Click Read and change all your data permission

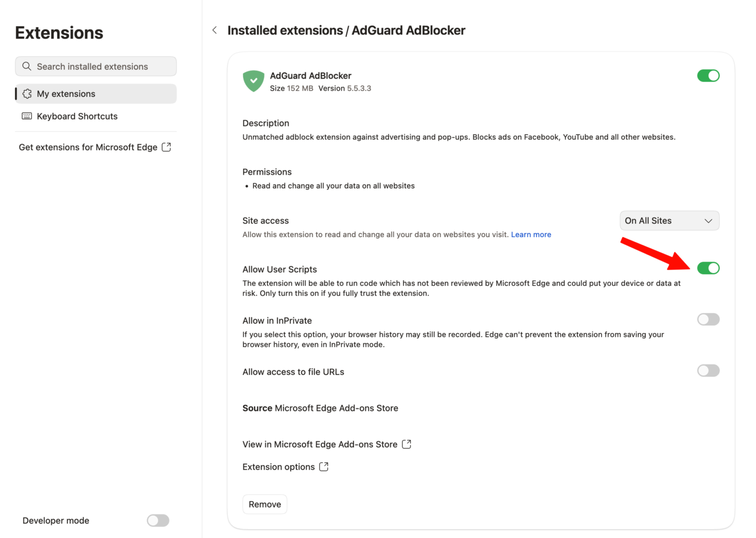pyautogui.click(x=334, y=186)
